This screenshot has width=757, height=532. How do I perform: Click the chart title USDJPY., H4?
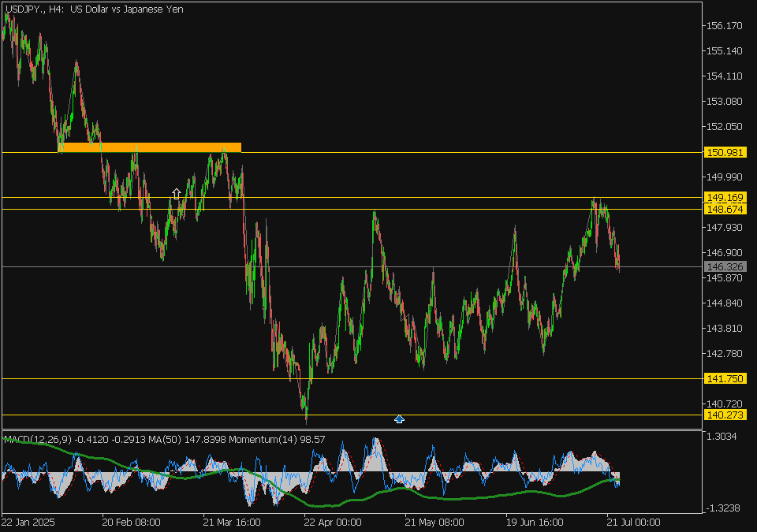coord(34,9)
